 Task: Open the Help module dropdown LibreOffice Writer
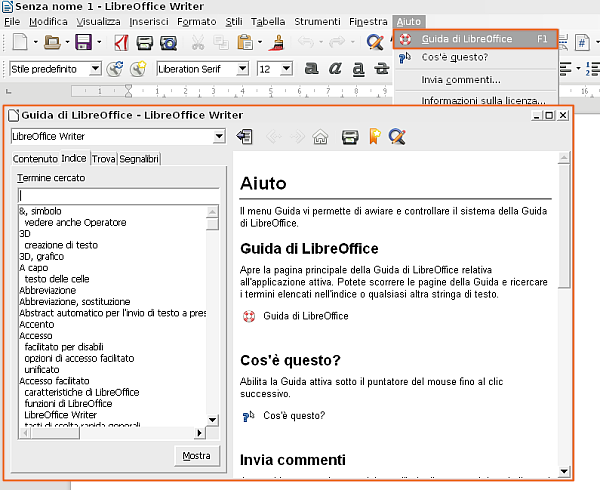pyautogui.click(x=219, y=136)
